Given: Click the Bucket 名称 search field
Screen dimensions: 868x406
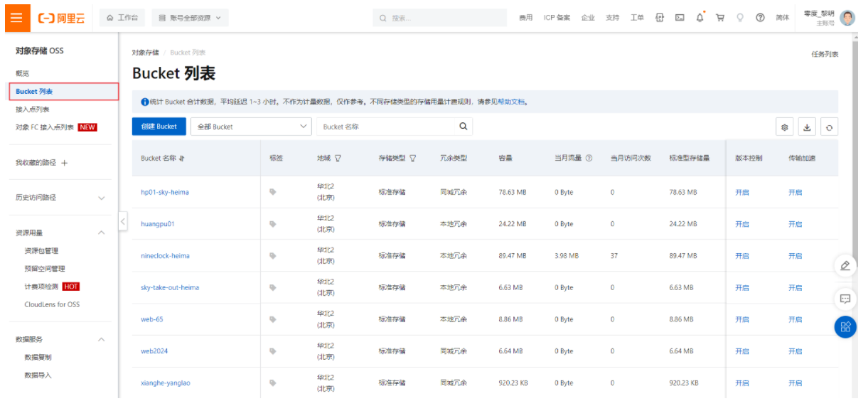Looking at the screenshot, I should pos(387,127).
